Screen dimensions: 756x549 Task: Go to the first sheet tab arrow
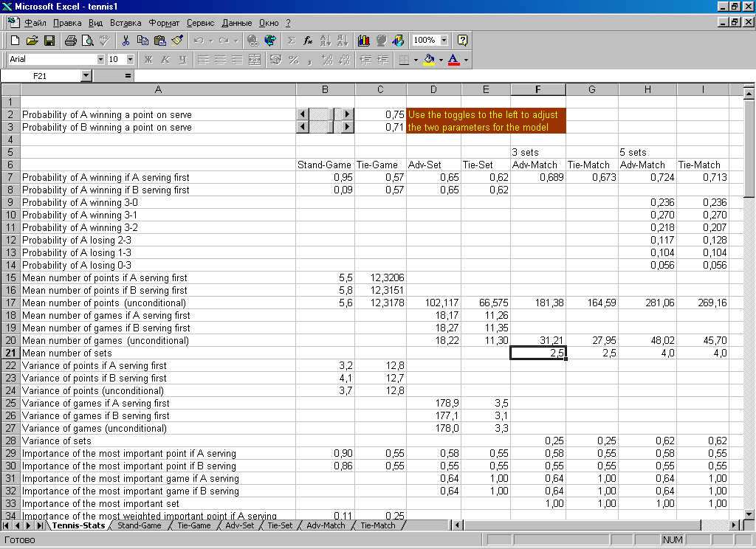[x=6, y=525]
